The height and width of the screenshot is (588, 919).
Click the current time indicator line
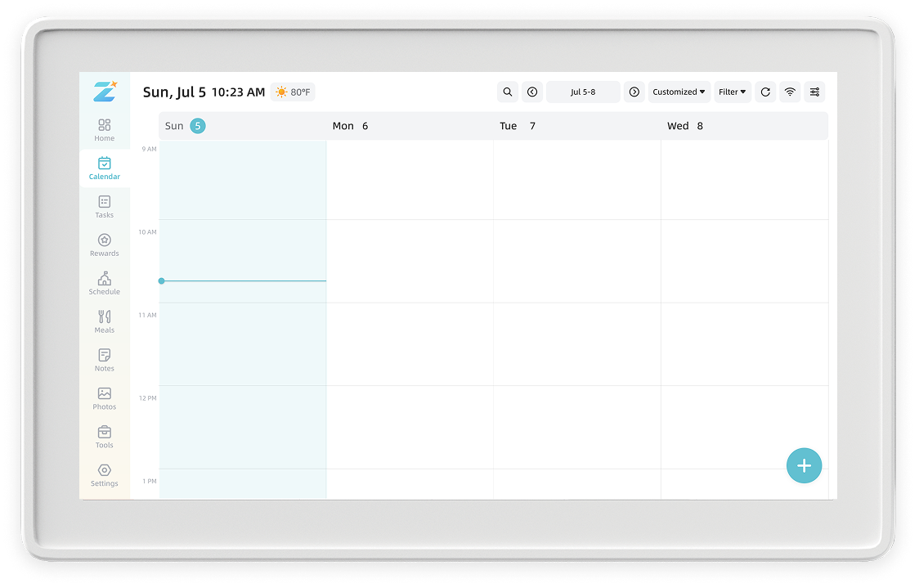[243, 281]
